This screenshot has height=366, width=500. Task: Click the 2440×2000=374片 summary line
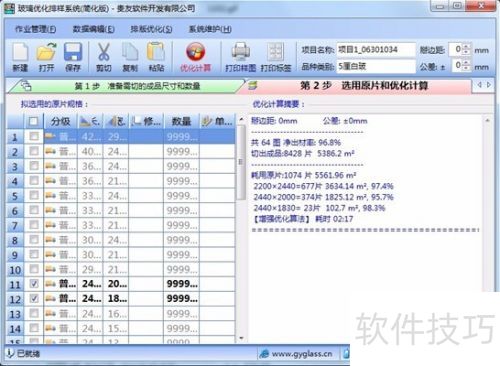(323, 197)
